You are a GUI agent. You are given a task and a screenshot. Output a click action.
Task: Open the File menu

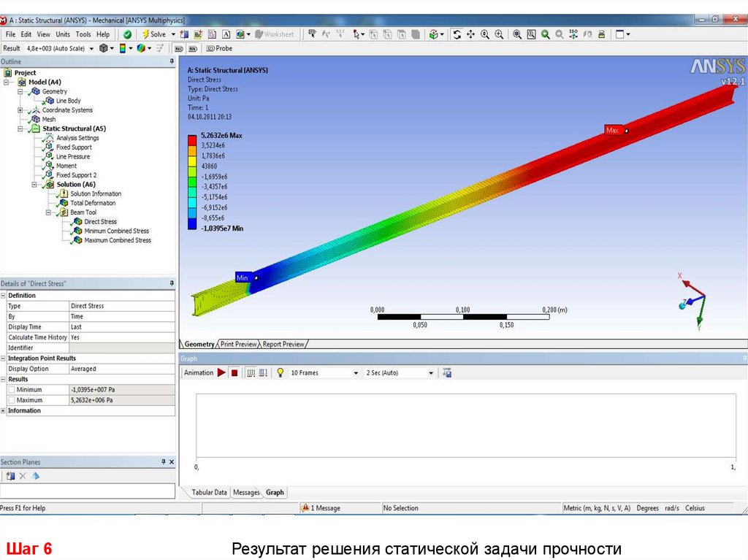click(x=10, y=34)
